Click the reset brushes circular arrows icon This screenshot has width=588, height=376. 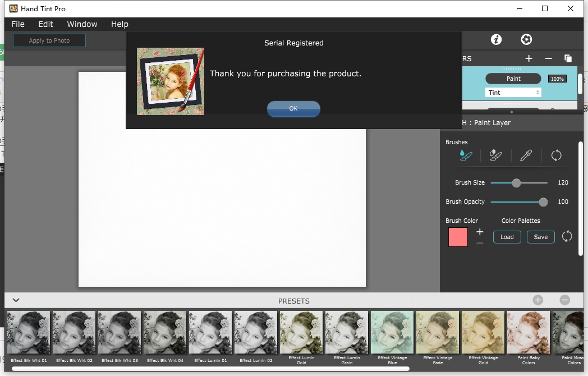(556, 155)
